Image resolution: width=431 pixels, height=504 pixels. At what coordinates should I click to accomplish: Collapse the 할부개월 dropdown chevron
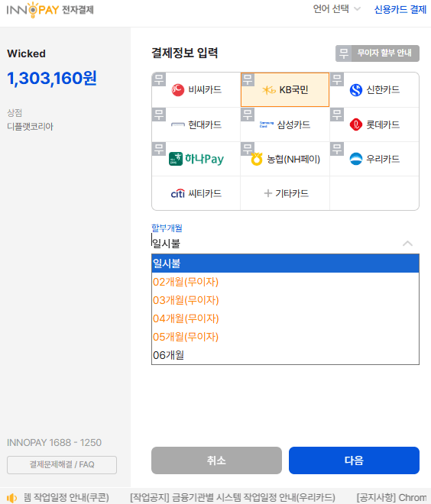coord(407,244)
